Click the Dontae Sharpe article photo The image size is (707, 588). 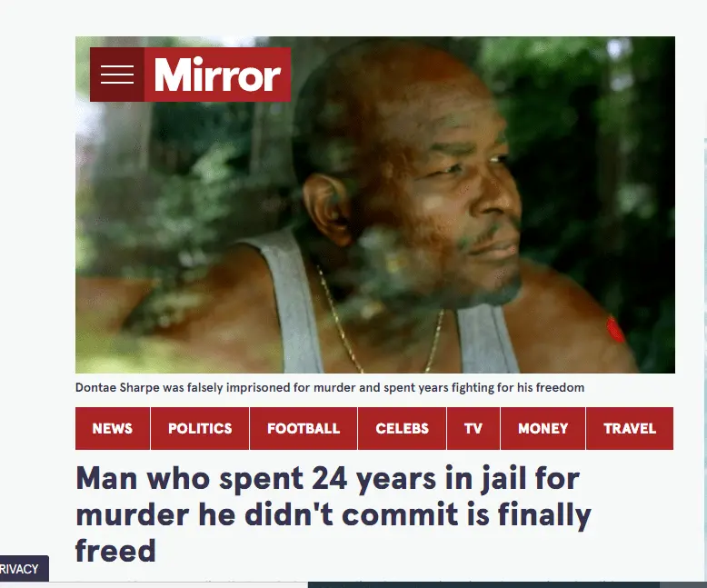[x=375, y=204]
